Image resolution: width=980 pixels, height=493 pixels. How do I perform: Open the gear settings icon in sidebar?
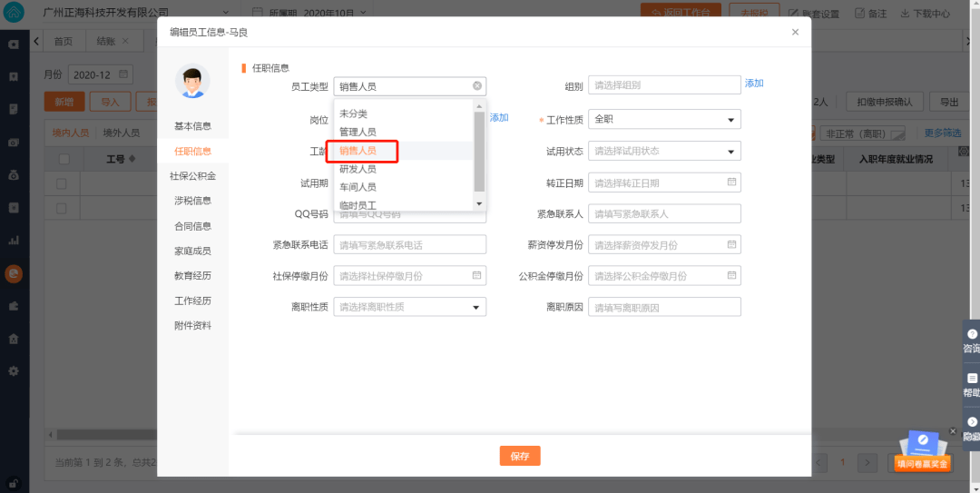pos(14,370)
